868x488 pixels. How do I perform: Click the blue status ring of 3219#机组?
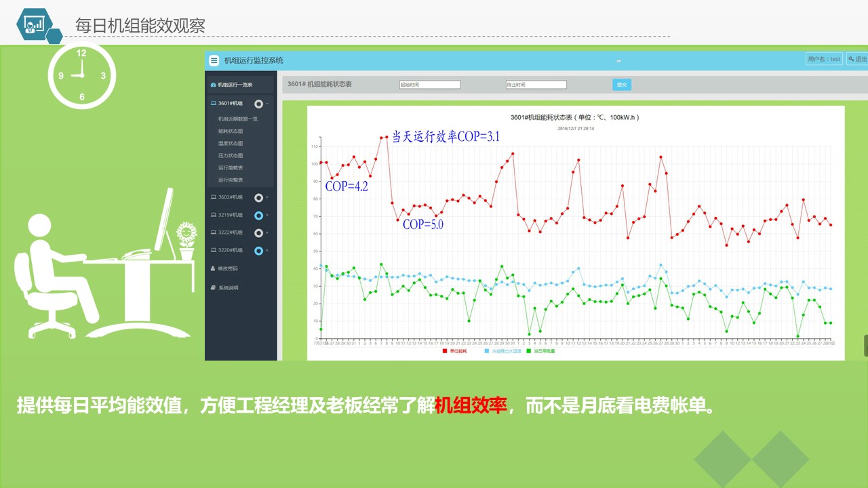click(x=258, y=216)
